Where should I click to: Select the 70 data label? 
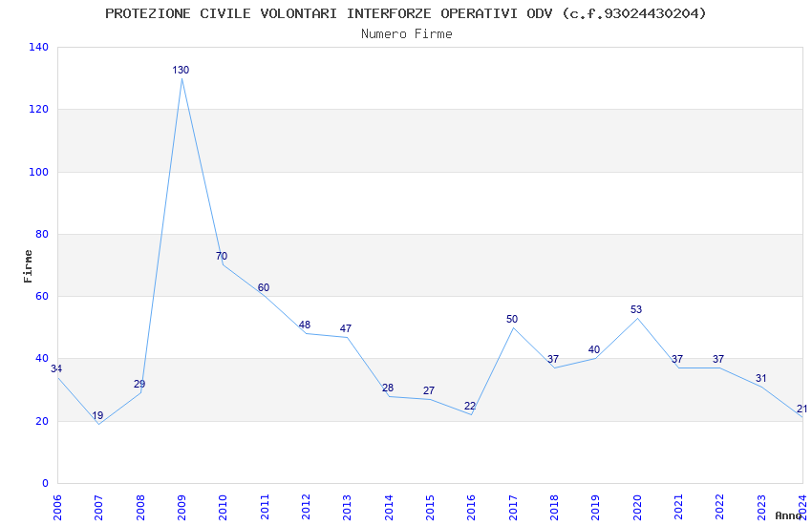[x=222, y=256]
